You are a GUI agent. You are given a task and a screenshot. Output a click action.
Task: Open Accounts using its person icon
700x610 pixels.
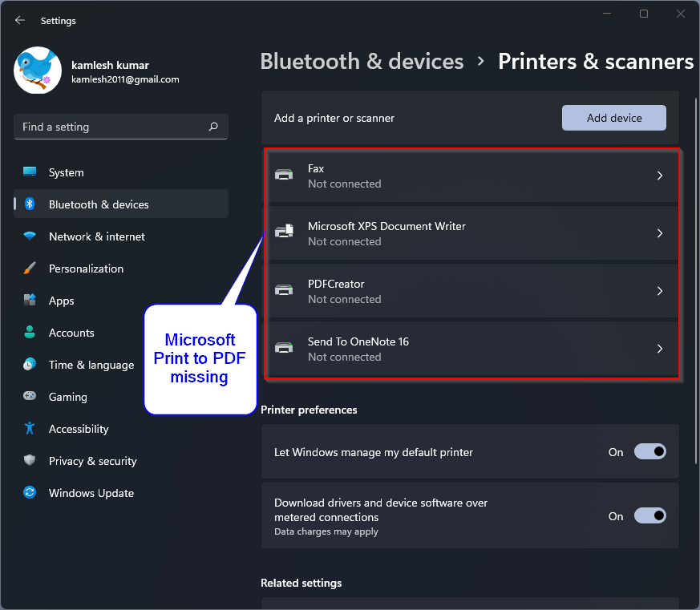click(x=30, y=333)
